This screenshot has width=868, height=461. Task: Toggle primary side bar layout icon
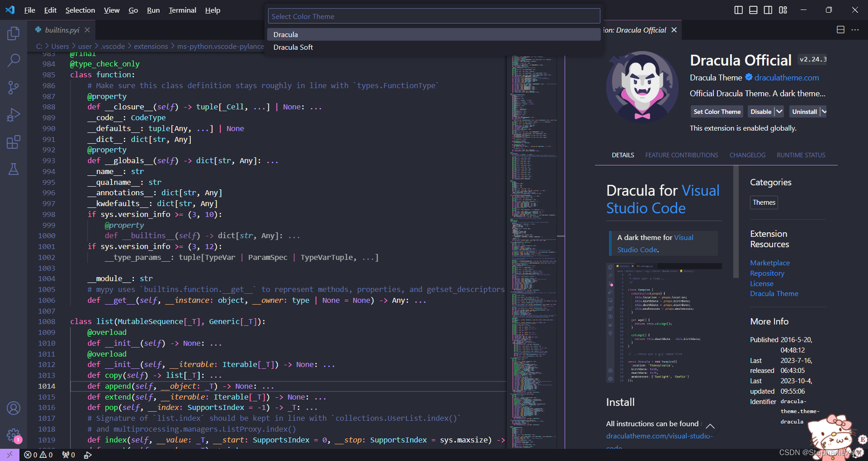[x=738, y=10]
